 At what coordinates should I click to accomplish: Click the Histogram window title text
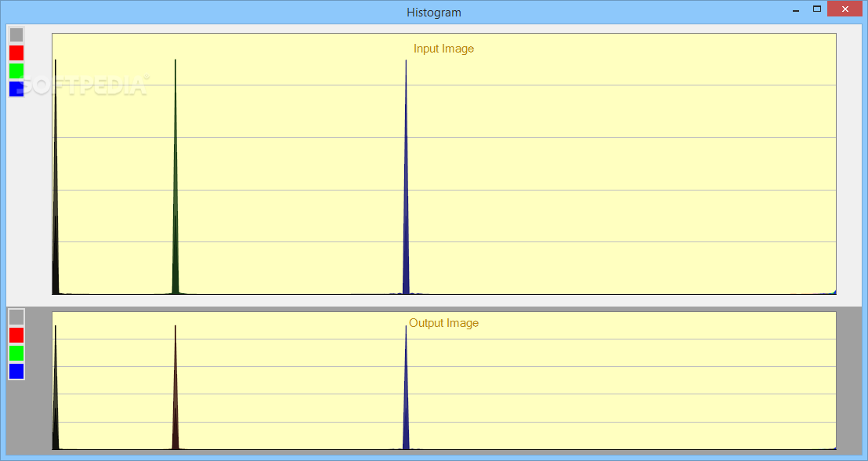tap(434, 13)
